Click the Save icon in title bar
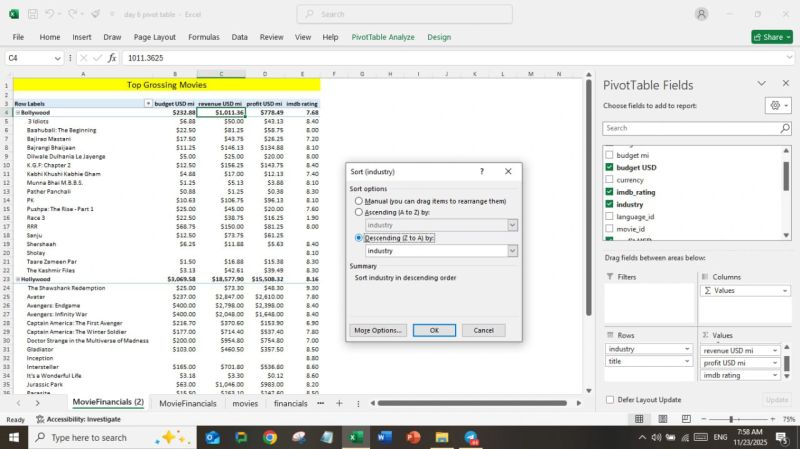800x449 pixels. coord(33,14)
